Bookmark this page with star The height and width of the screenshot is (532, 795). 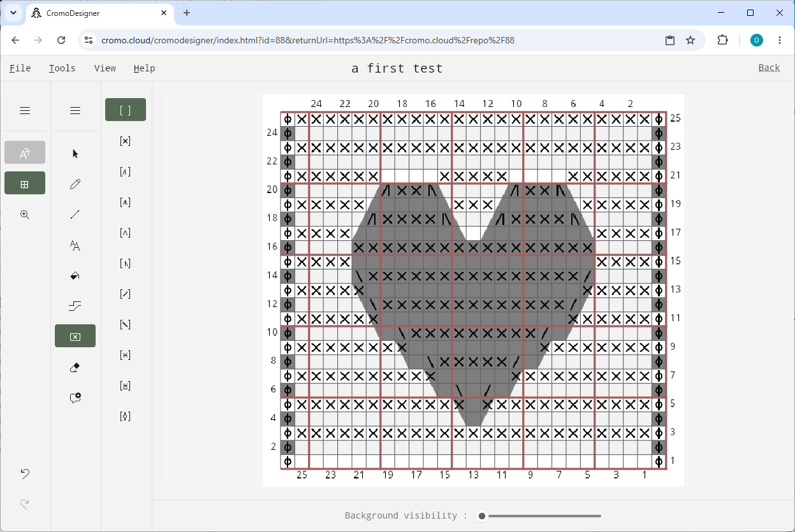pyautogui.click(x=690, y=40)
